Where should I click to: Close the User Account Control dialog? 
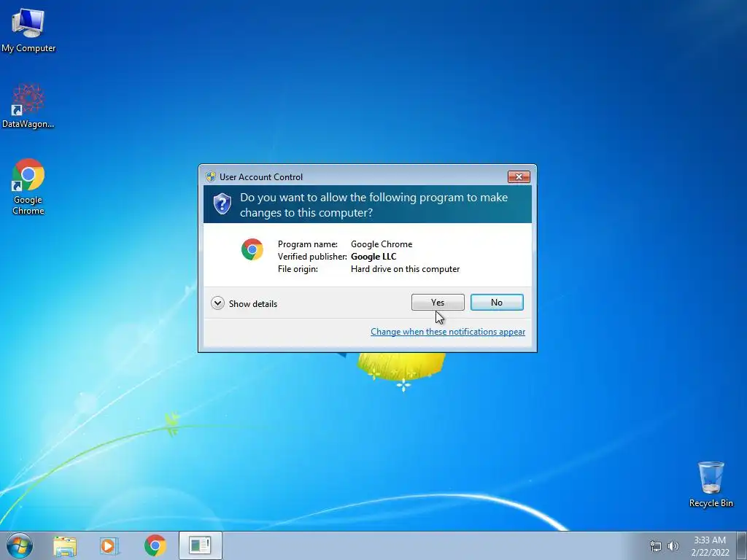(x=519, y=177)
